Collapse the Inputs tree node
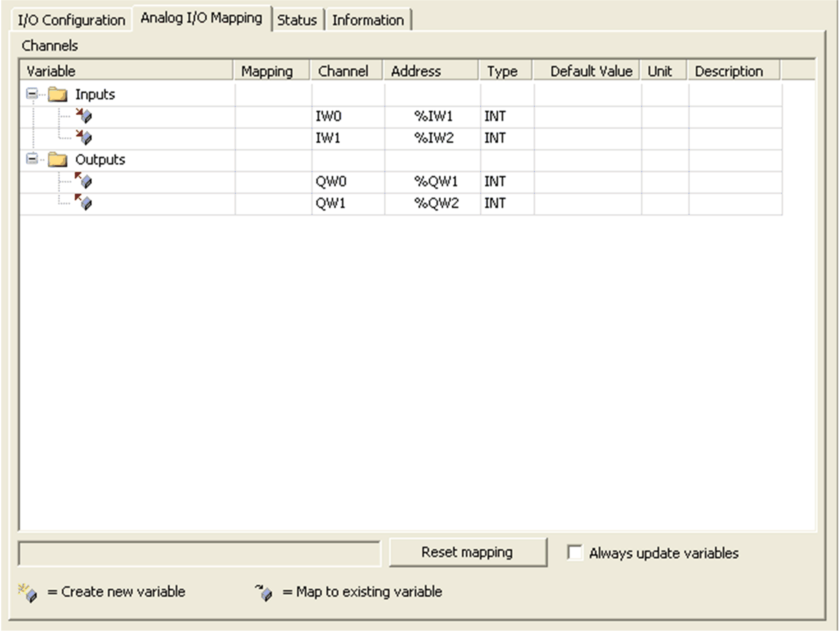The image size is (840, 631). coord(31,94)
